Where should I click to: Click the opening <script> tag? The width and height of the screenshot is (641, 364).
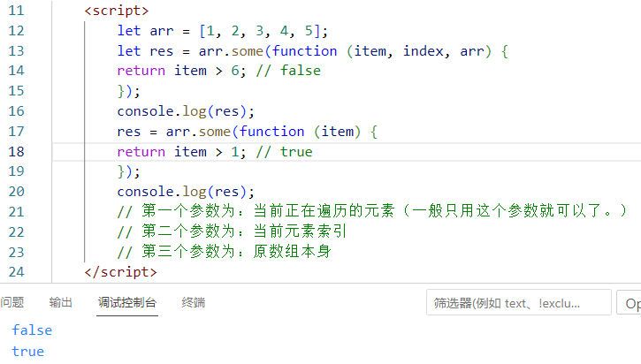click(x=117, y=11)
